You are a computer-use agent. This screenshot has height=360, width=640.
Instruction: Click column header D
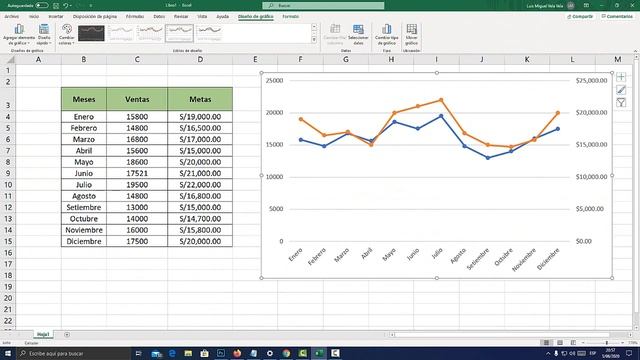pos(200,60)
